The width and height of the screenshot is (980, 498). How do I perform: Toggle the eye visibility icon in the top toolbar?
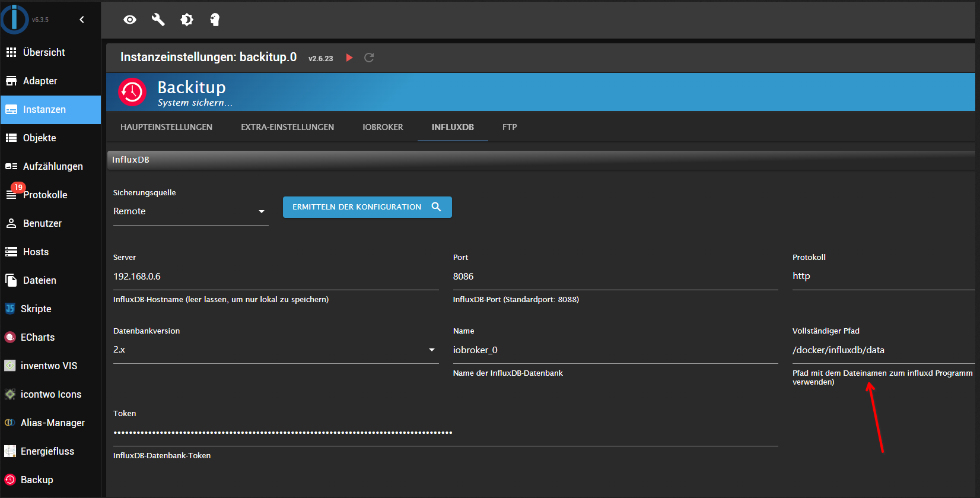point(130,20)
